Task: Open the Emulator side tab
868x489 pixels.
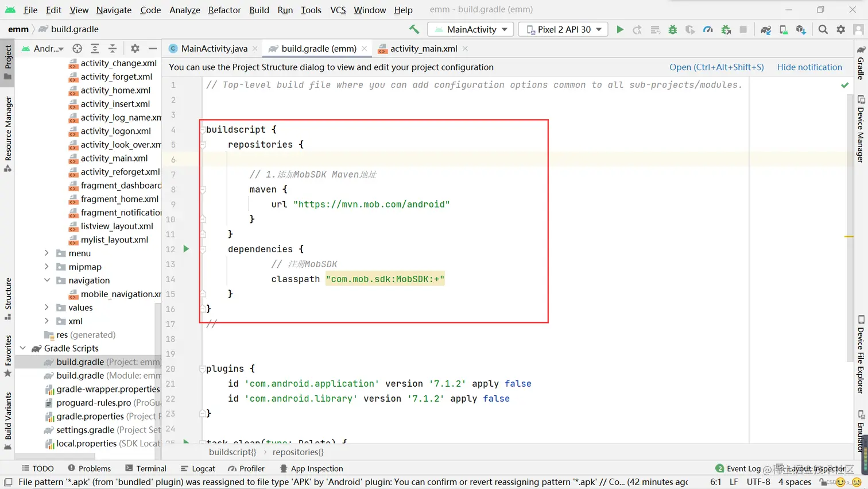Action: click(861, 432)
